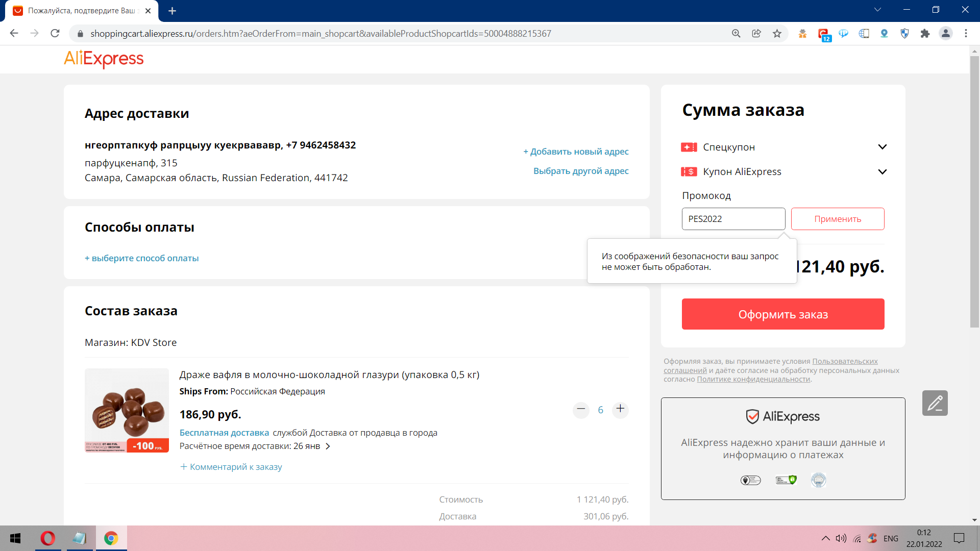
Task: Click the store name KDV Store
Action: click(154, 342)
